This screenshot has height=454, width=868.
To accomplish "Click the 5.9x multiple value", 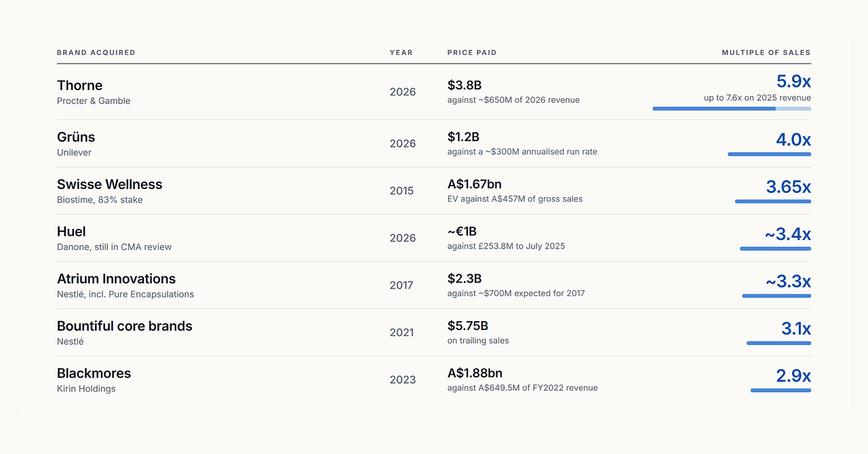I will coord(793,81).
